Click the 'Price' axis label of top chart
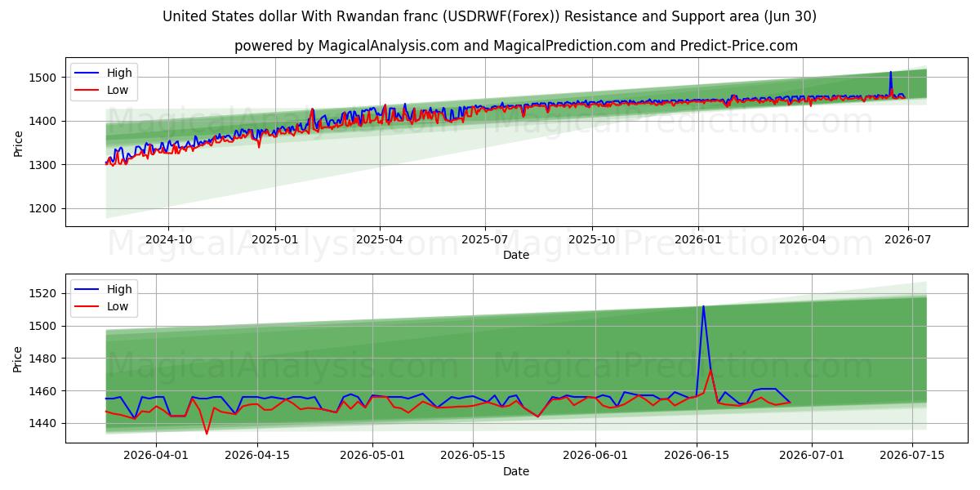 tap(18, 143)
